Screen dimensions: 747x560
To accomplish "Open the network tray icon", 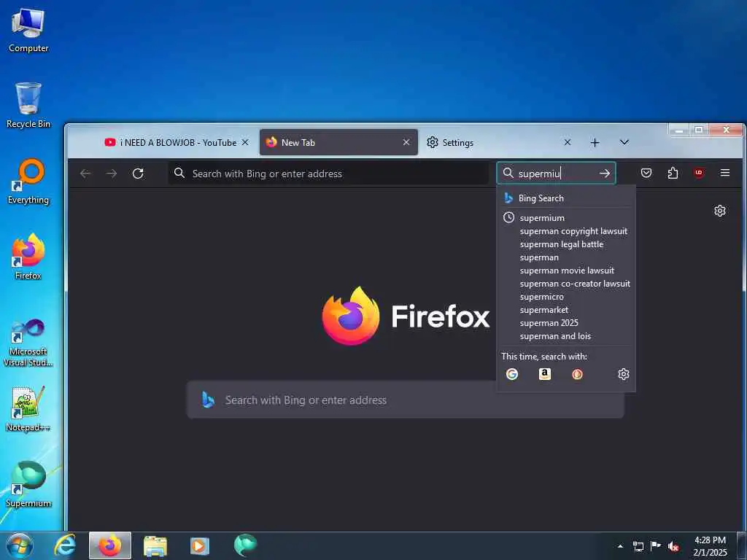I will (638, 547).
